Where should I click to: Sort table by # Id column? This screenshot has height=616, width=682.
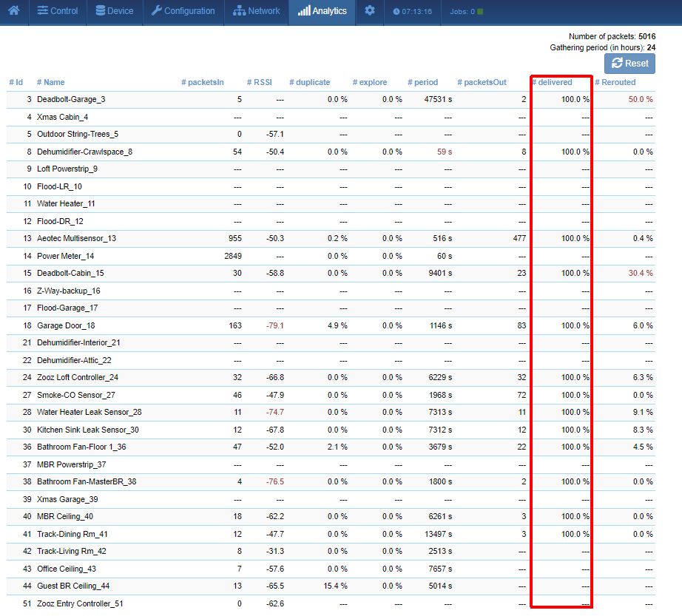tap(16, 82)
